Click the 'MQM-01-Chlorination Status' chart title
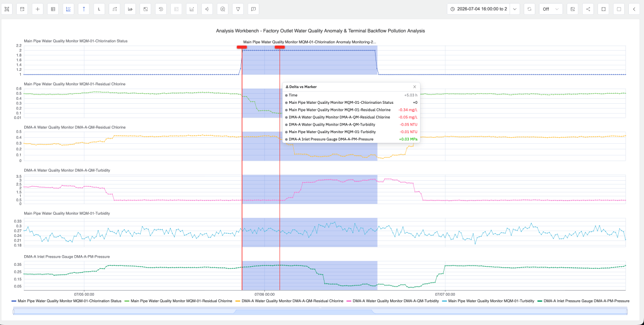Screen dimensions: 644x325 click(76, 41)
